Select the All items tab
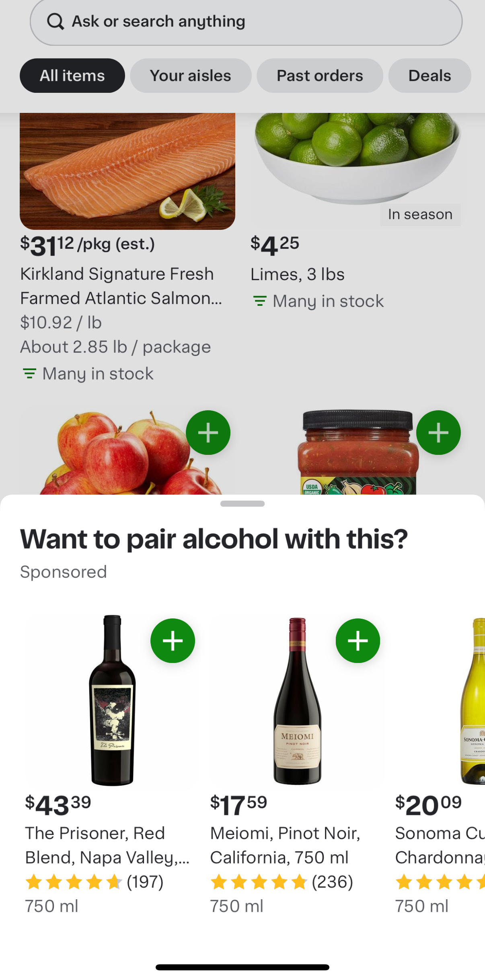The image size is (485, 980). coord(72,76)
